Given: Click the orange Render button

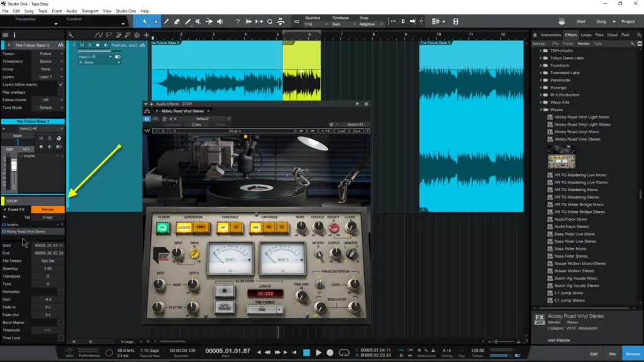Looking at the screenshot, I should (48, 209).
